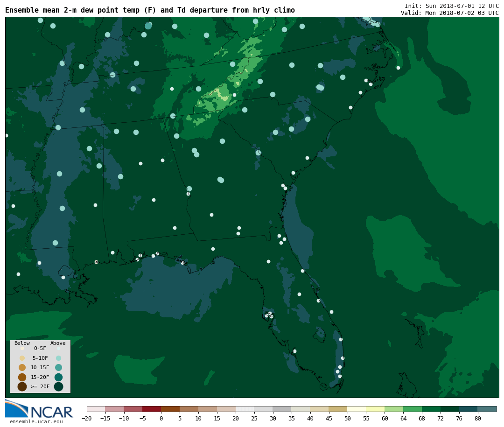Click the dark teal Above 15-20F legend dot
Image resolution: width=504 pixels, height=427 pixels.
click(x=58, y=377)
